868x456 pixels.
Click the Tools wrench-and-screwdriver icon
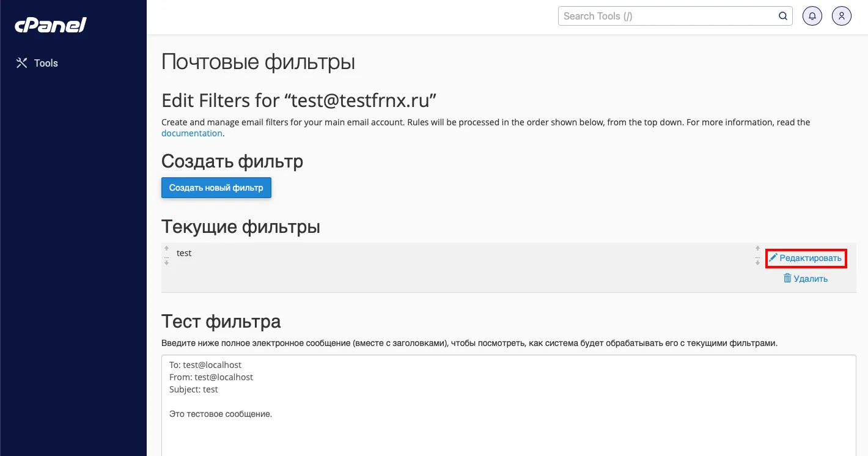(22, 63)
